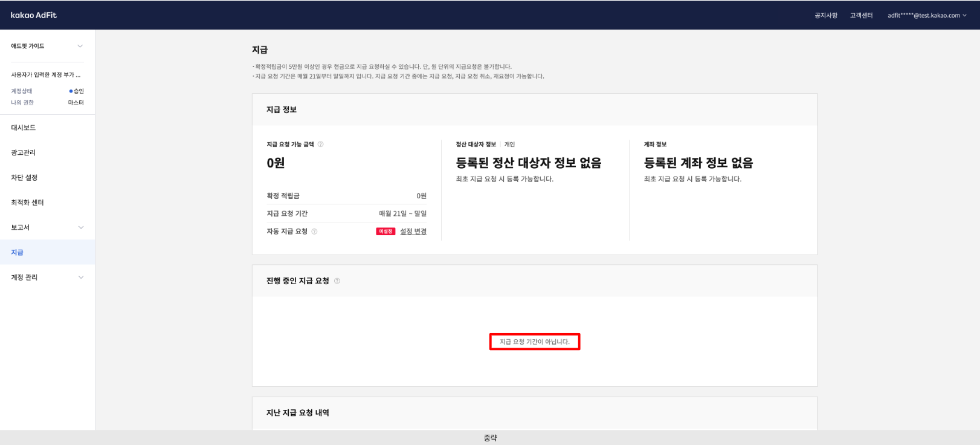
Task: Select the active 지급 menu item
Action: click(x=18, y=252)
